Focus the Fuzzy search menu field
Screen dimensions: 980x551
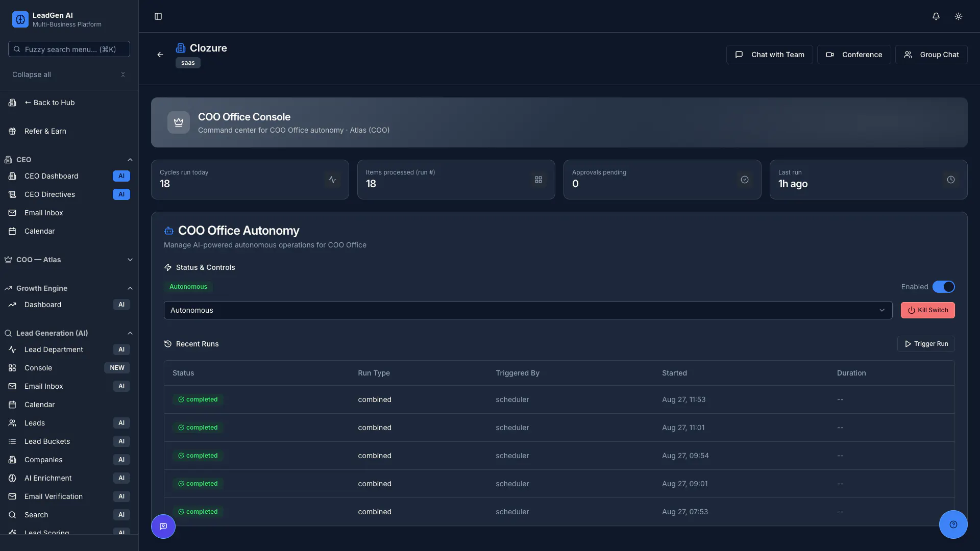pos(69,49)
